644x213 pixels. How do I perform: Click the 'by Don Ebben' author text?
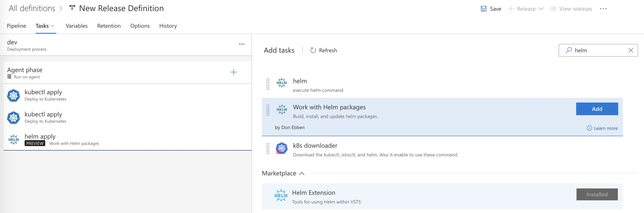pyautogui.click(x=289, y=127)
